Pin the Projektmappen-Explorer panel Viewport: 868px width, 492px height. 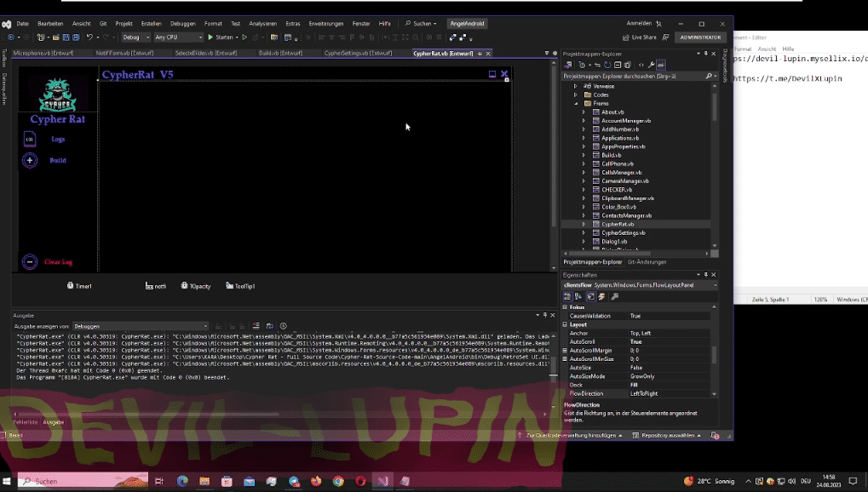click(x=705, y=54)
